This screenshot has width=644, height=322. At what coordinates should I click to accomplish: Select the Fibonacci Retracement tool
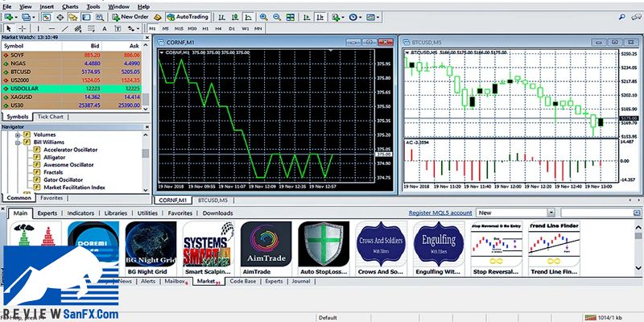pos(91,28)
